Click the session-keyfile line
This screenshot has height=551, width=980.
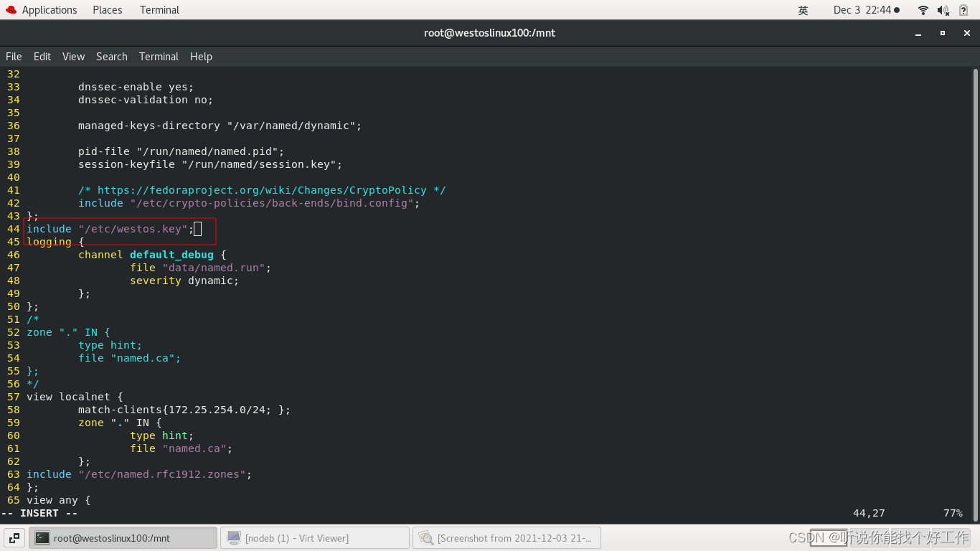point(210,164)
